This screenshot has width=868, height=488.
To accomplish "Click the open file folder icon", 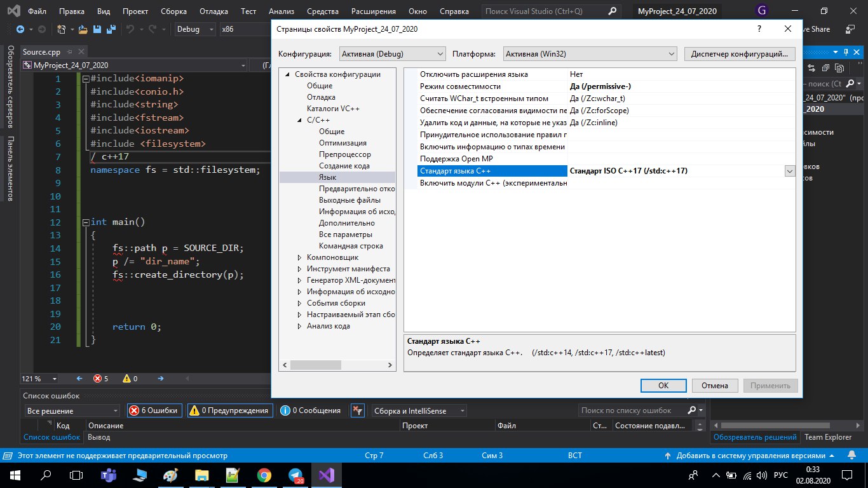I will pos(83,29).
